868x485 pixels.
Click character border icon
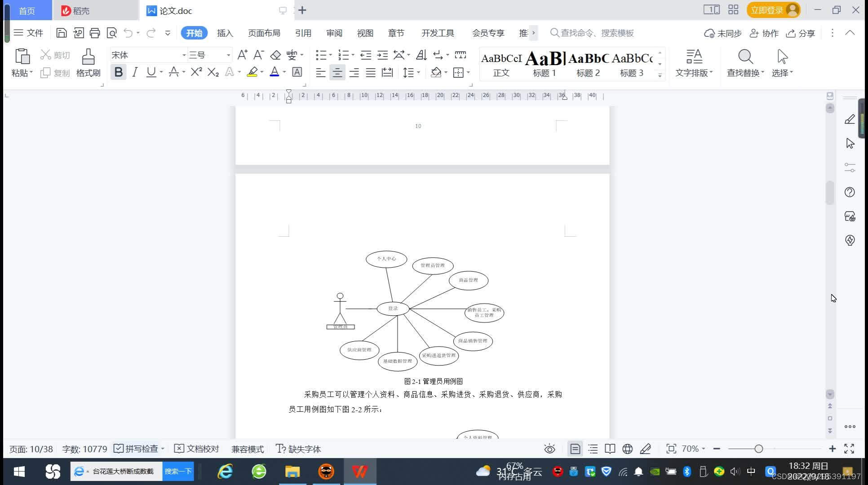(x=297, y=72)
